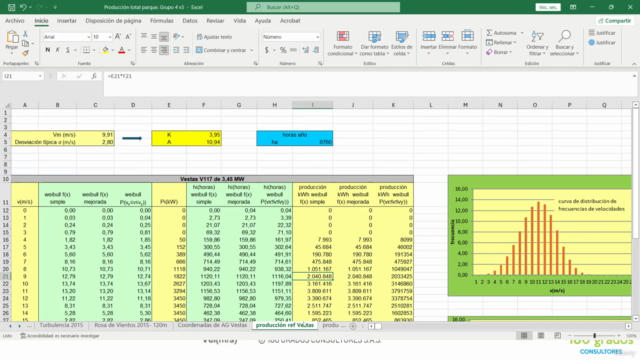Apply the yellow fill color bucket

coord(105,50)
